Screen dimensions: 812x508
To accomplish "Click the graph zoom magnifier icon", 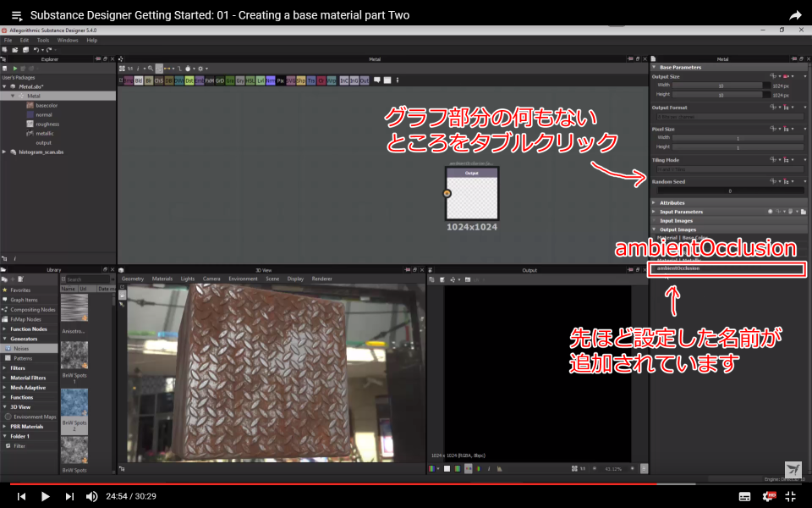I will (151, 69).
